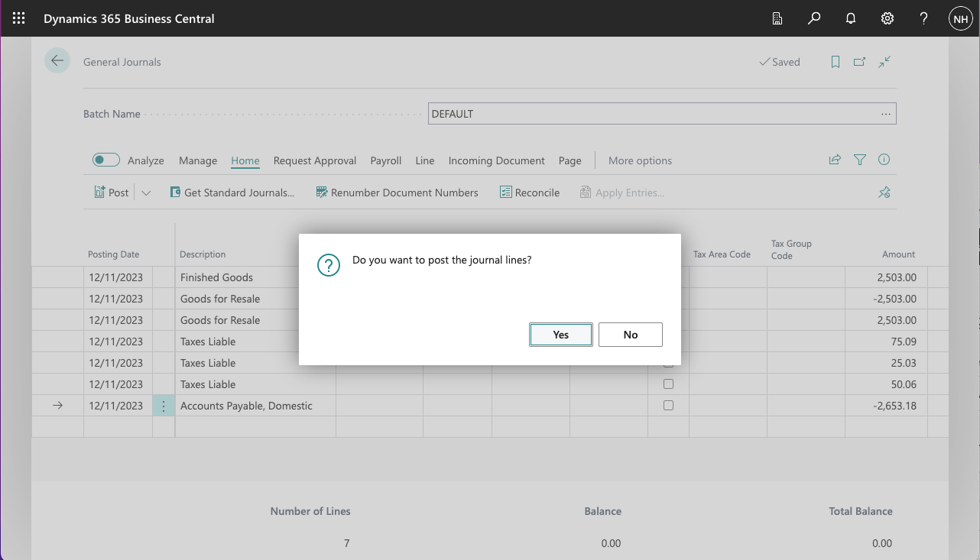Click the Amount column header
This screenshot has height=560, width=980.
(899, 254)
